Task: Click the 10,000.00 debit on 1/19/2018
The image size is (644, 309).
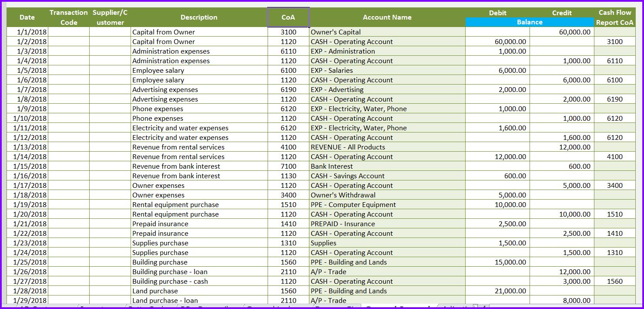Action: point(498,204)
